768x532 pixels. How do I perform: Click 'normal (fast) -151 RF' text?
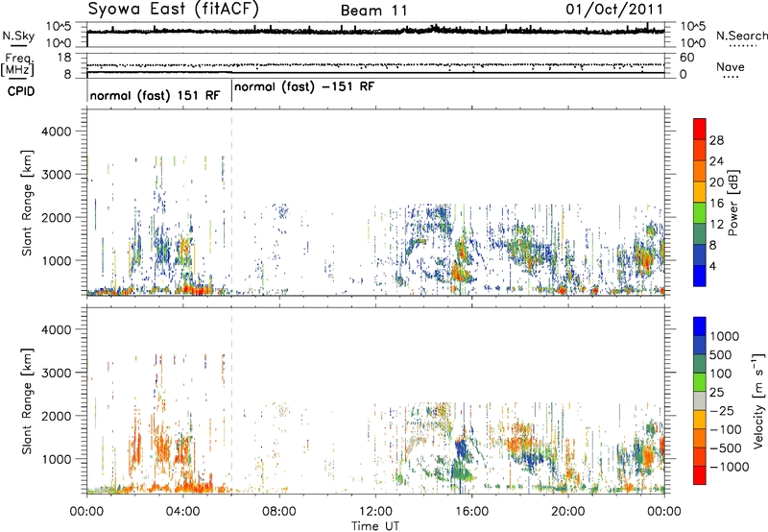click(x=304, y=86)
